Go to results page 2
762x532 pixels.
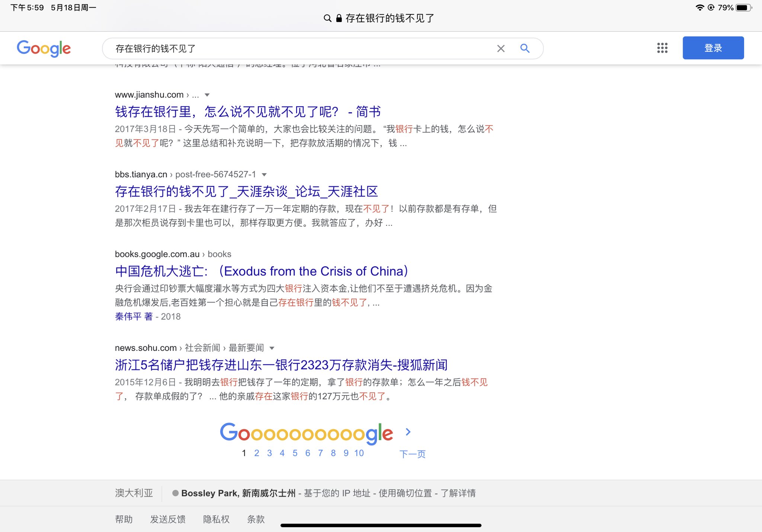257,453
